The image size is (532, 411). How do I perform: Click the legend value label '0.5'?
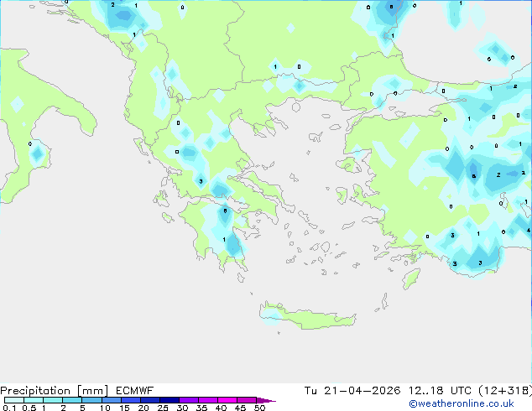pos(29,408)
